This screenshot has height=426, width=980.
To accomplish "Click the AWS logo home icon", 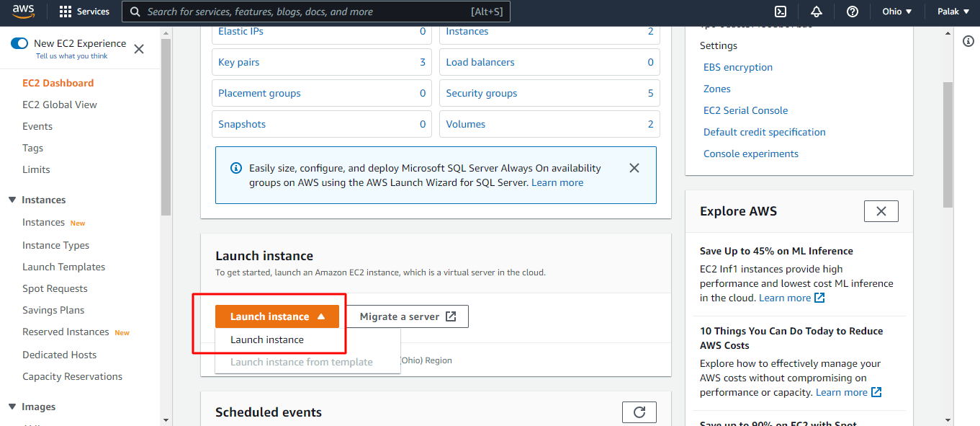I will pos(24,12).
